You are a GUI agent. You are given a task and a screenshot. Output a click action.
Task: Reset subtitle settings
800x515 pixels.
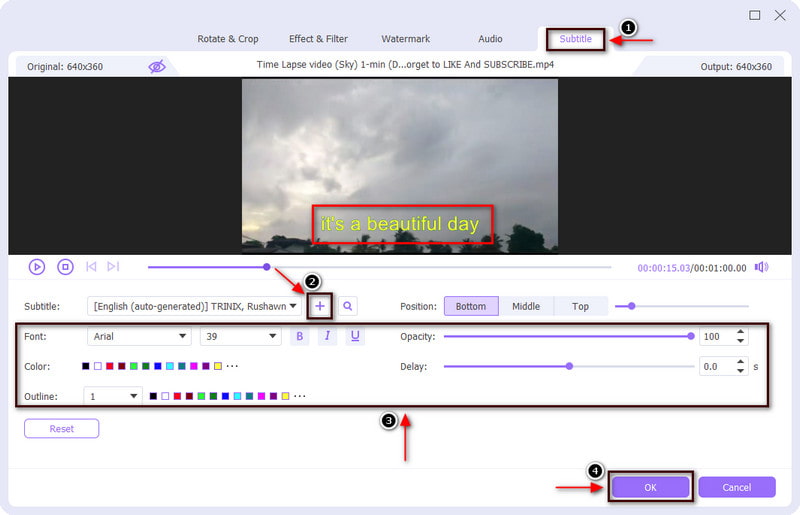point(62,429)
